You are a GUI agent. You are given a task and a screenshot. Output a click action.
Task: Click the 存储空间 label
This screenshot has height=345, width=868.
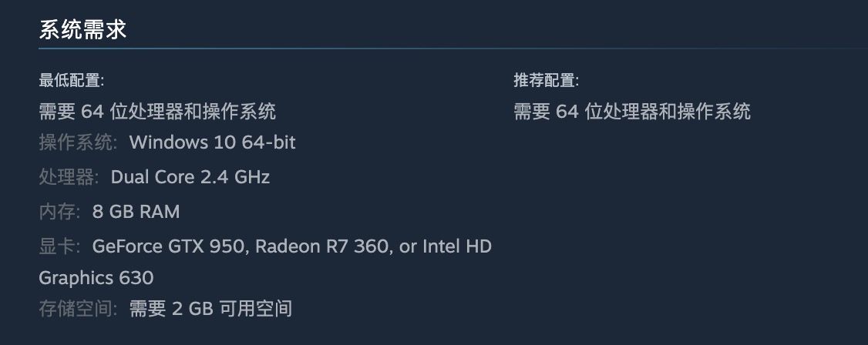pyautogui.click(x=78, y=309)
